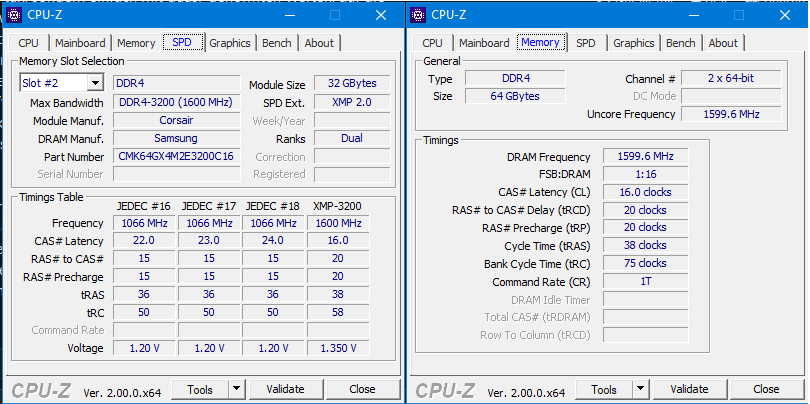Click Tools button in left SPD window

click(x=200, y=389)
